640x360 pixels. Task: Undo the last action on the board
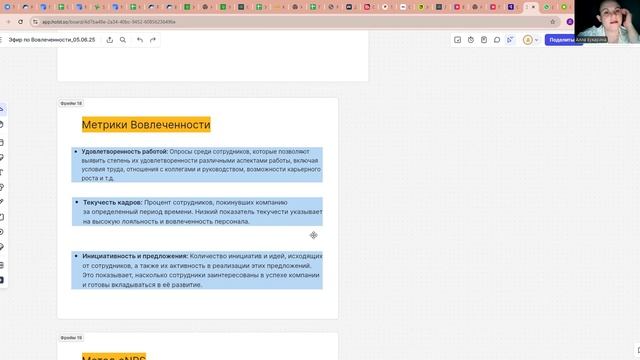pos(140,40)
